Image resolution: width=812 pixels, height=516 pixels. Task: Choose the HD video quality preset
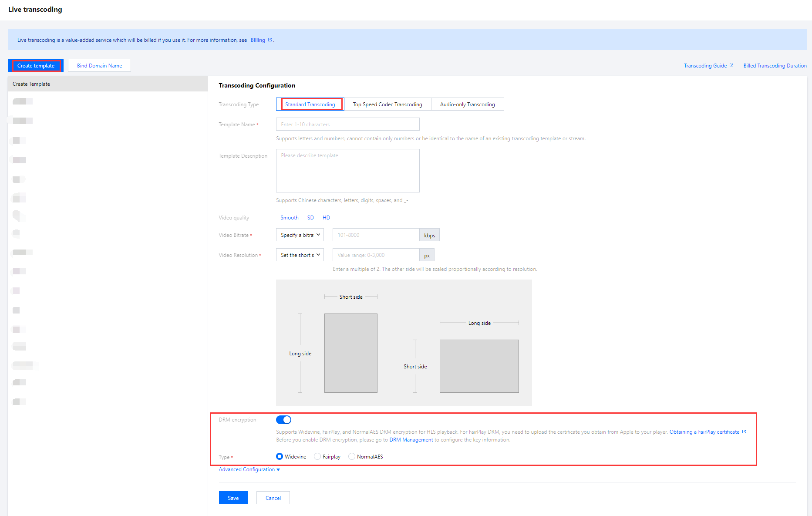[x=326, y=218]
